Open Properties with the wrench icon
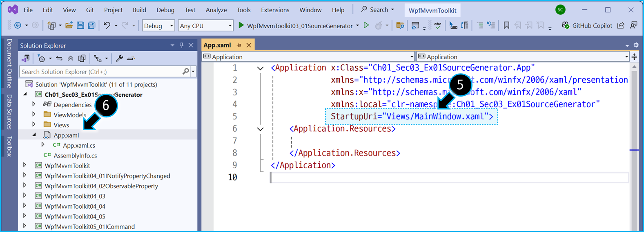Screen dimensions: 644x232 point(119,59)
